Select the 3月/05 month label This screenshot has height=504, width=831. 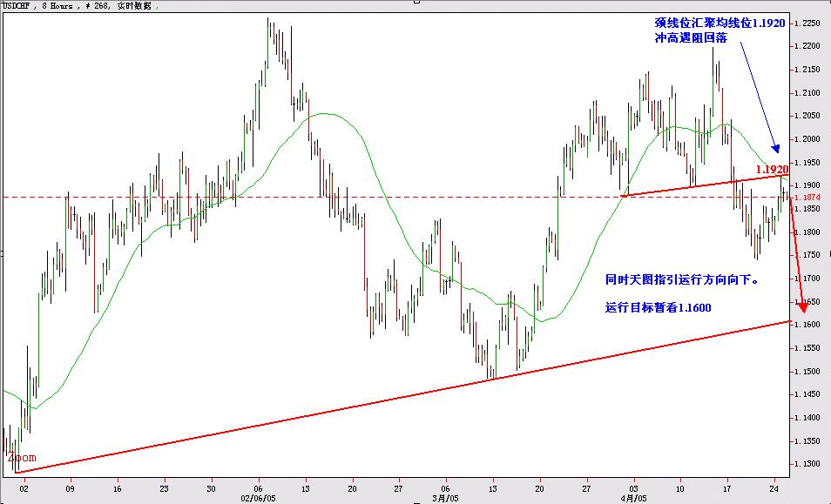[x=445, y=498]
